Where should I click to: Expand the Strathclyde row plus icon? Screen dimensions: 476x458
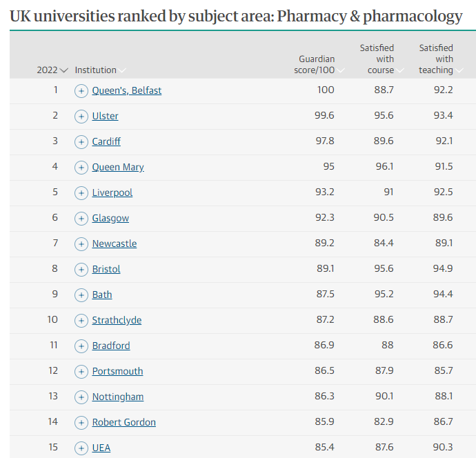pyautogui.click(x=81, y=321)
